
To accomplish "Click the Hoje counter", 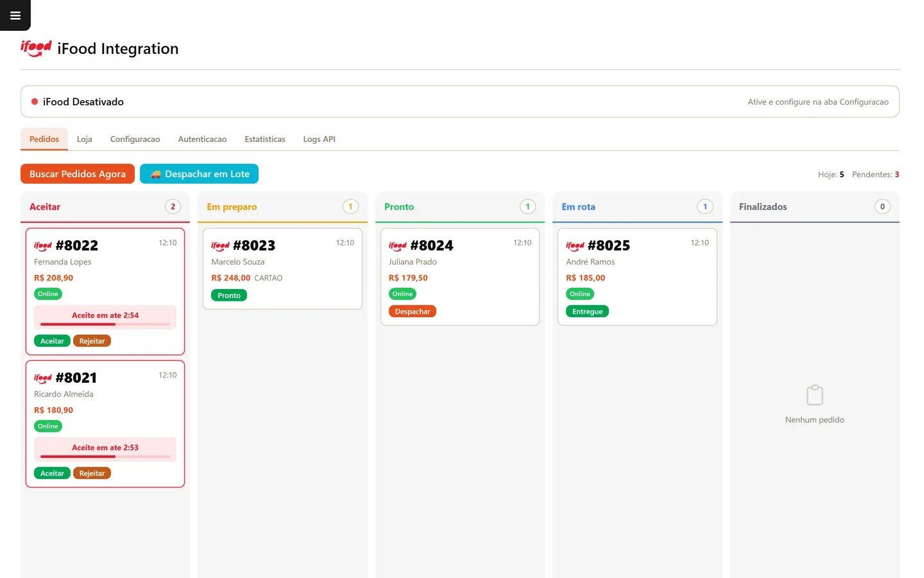I will (x=831, y=175).
